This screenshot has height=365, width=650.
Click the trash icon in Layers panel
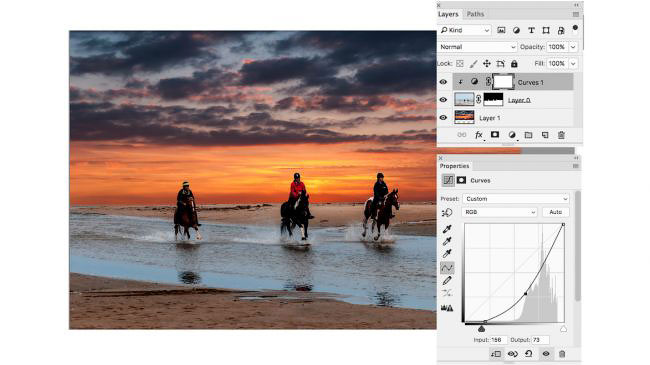click(x=561, y=135)
